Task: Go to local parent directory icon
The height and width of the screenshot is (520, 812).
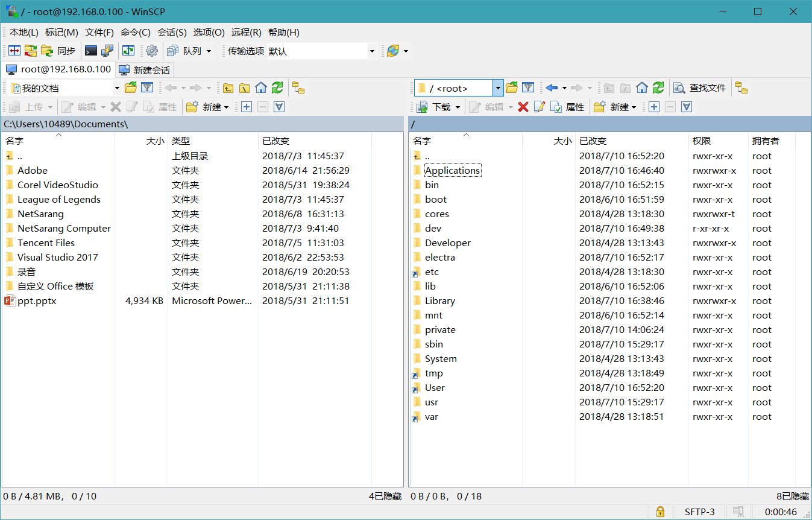Action: click(x=228, y=88)
